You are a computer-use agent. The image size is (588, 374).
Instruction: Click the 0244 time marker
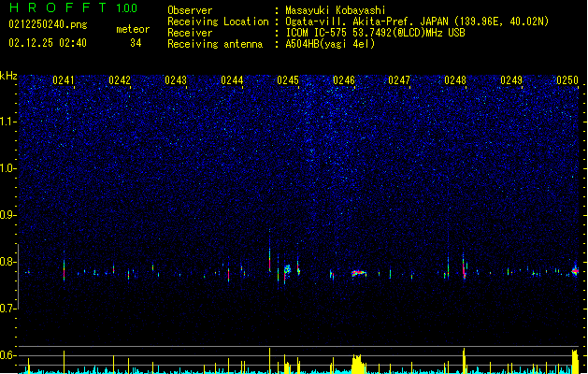point(232,80)
